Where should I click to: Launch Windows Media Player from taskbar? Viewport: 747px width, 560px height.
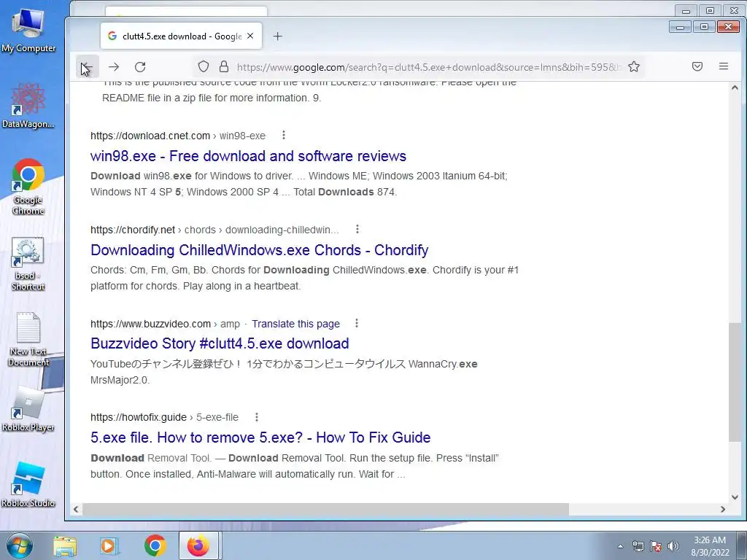(x=109, y=546)
